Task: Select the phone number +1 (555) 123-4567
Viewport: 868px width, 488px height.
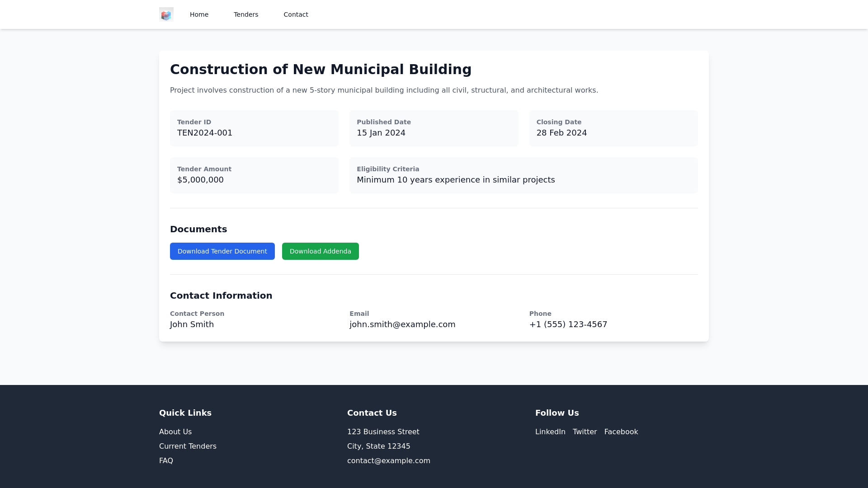Action: tap(568, 324)
